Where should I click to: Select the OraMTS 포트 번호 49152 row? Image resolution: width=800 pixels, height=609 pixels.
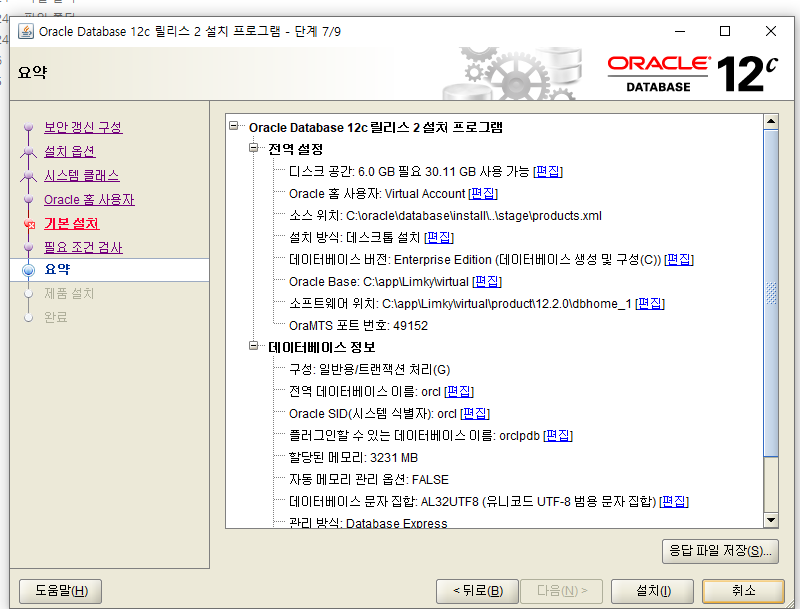(x=358, y=325)
